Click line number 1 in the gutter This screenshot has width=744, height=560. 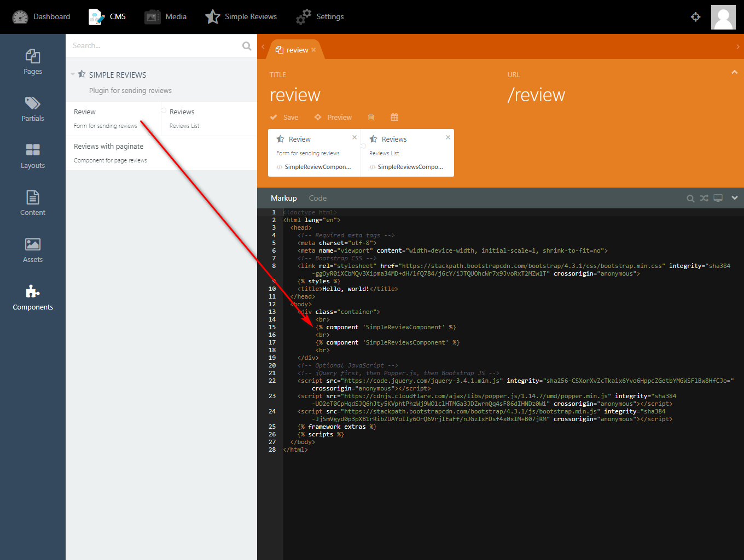pyautogui.click(x=274, y=212)
